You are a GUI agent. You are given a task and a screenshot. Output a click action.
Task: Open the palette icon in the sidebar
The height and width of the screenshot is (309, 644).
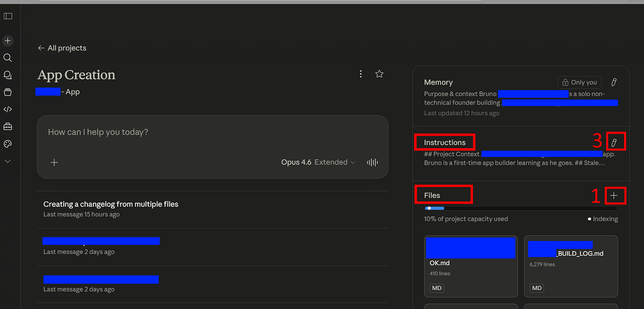pos(8,144)
